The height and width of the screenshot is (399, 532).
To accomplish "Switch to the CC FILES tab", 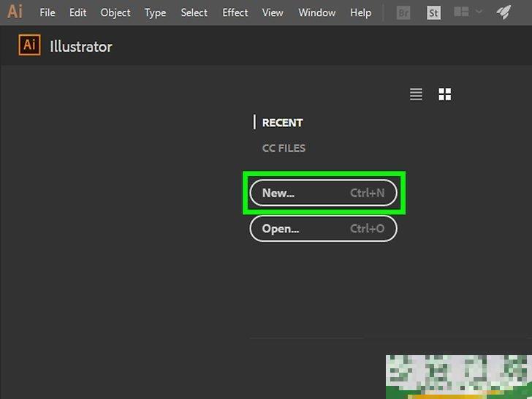I will 284,148.
